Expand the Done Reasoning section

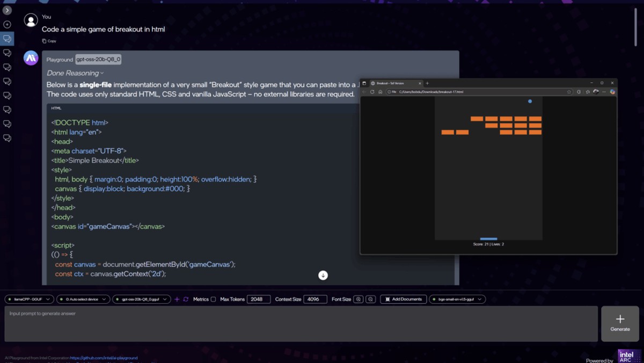(x=75, y=73)
